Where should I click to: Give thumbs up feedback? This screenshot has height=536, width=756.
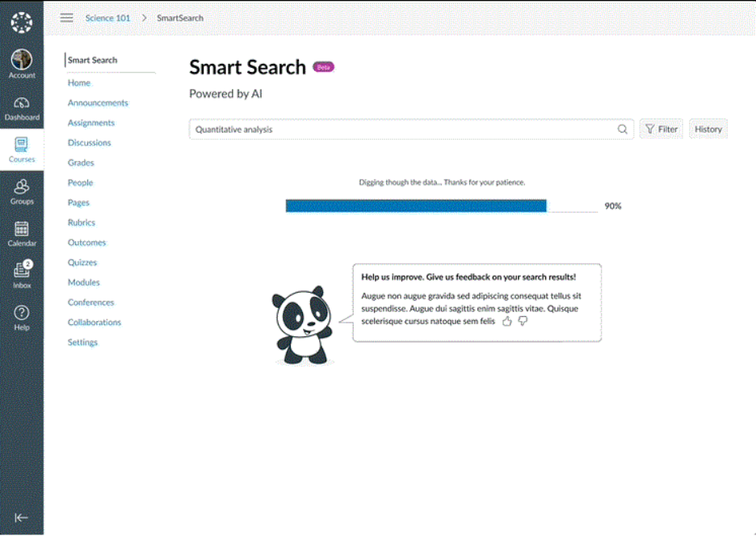point(507,321)
